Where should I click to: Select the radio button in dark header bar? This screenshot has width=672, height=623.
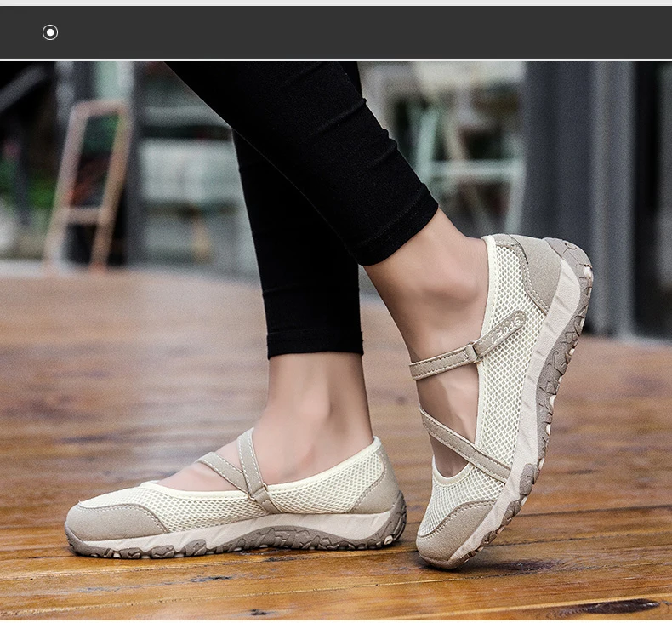pyautogui.click(x=50, y=32)
